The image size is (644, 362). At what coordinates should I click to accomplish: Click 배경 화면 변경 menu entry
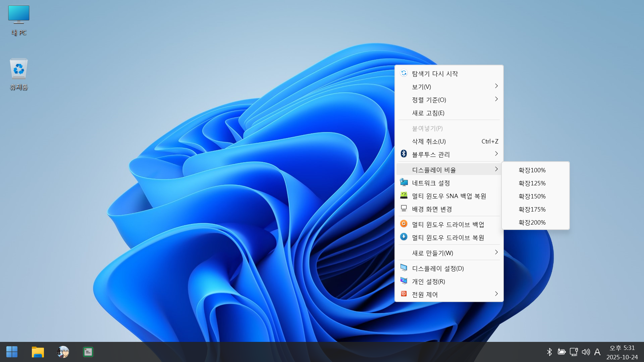pyautogui.click(x=432, y=209)
